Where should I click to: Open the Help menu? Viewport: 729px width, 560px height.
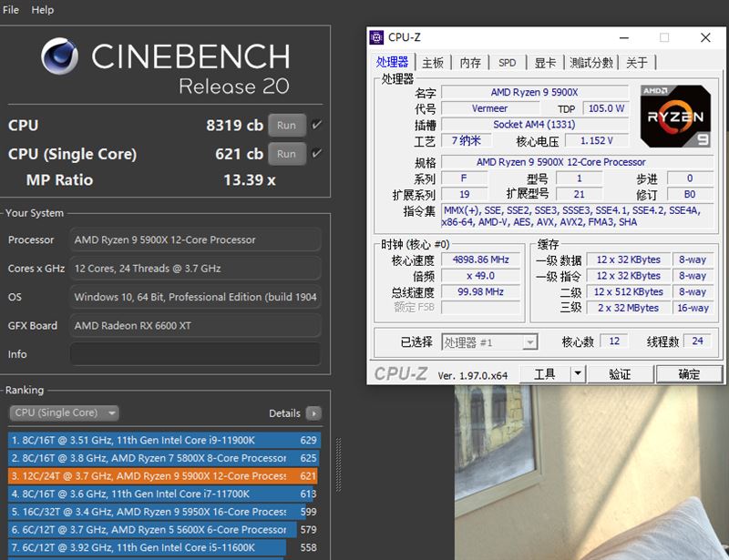click(42, 10)
